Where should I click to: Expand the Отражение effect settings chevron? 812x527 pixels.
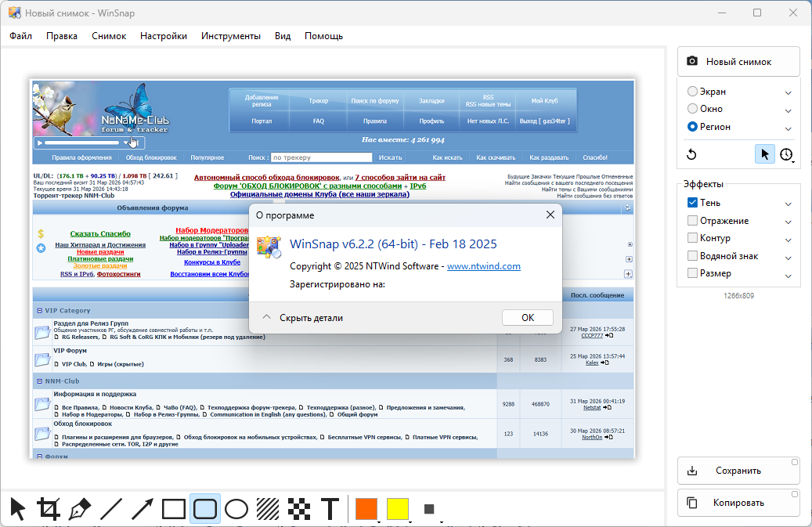pos(789,222)
